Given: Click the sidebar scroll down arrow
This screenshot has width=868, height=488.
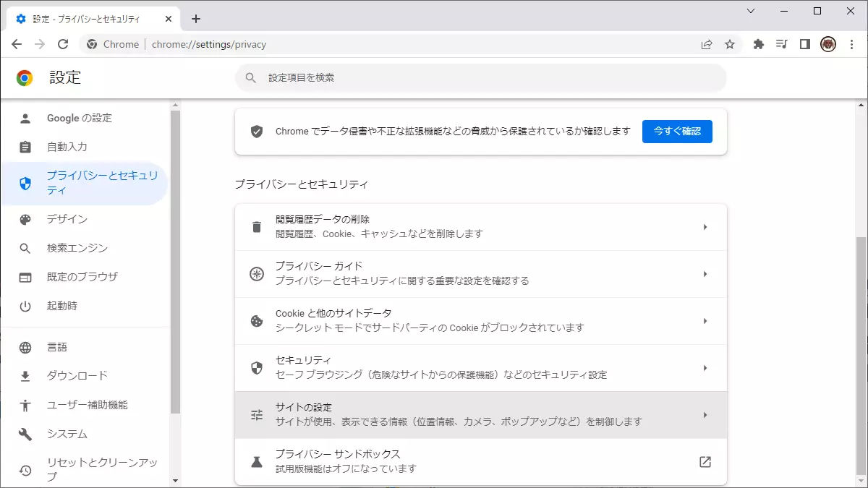Looking at the screenshot, I should pos(175,481).
